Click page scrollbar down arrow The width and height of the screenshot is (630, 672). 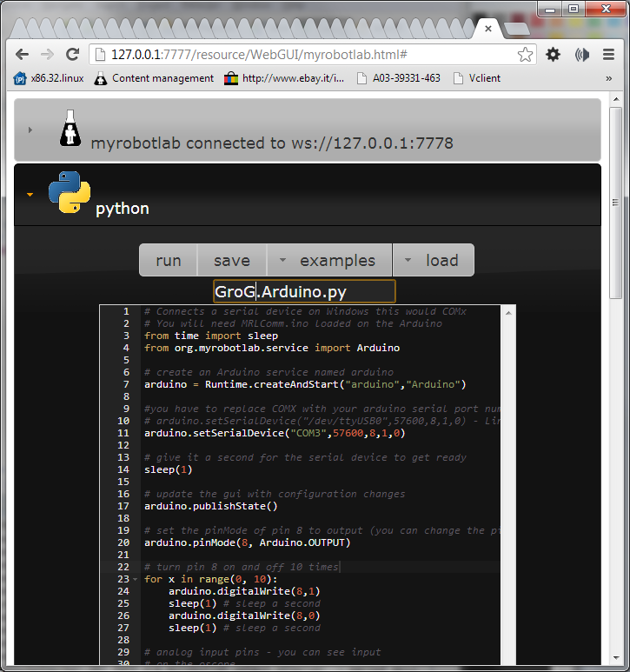click(616, 658)
